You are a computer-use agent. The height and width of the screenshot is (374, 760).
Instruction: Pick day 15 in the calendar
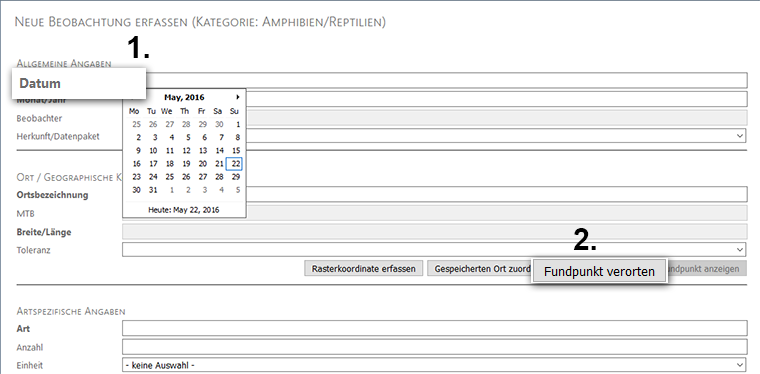(236, 151)
